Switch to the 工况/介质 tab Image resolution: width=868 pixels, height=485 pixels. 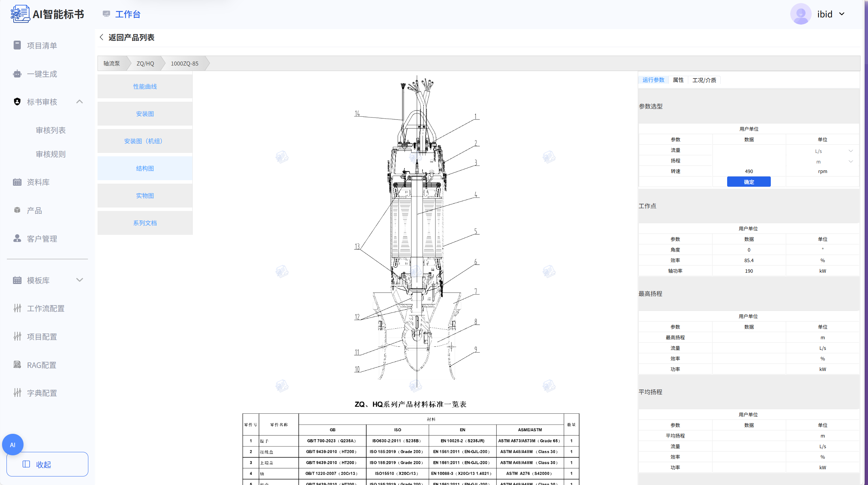[704, 80]
